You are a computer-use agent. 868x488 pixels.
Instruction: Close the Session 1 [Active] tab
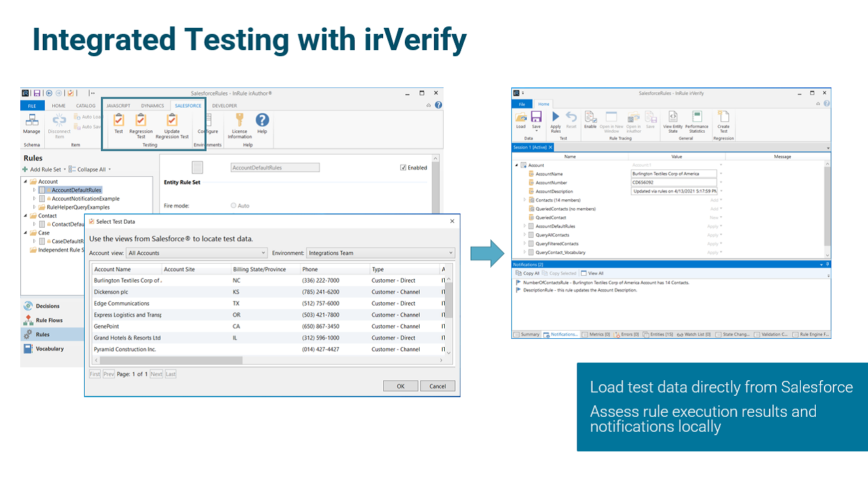[x=551, y=147]
